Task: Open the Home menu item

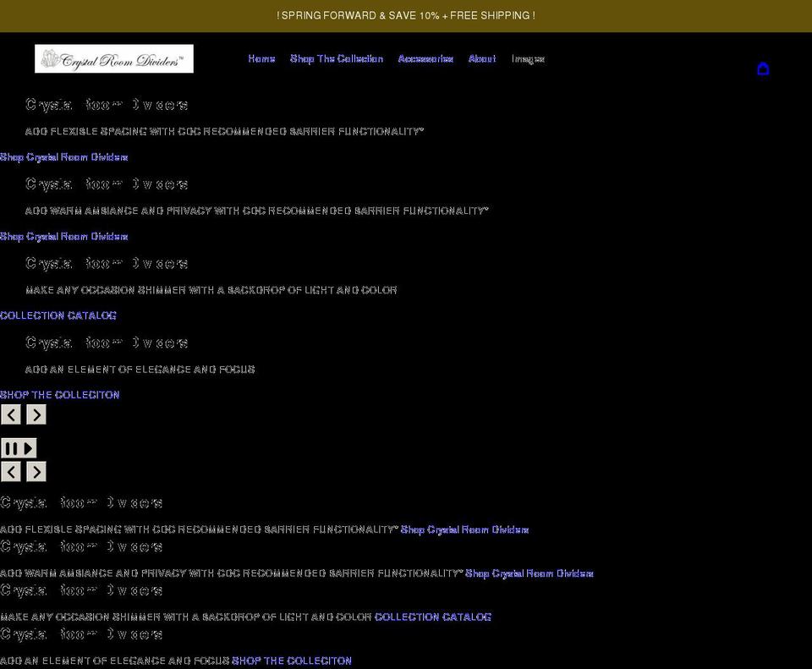Action: (x=261, y=58)
